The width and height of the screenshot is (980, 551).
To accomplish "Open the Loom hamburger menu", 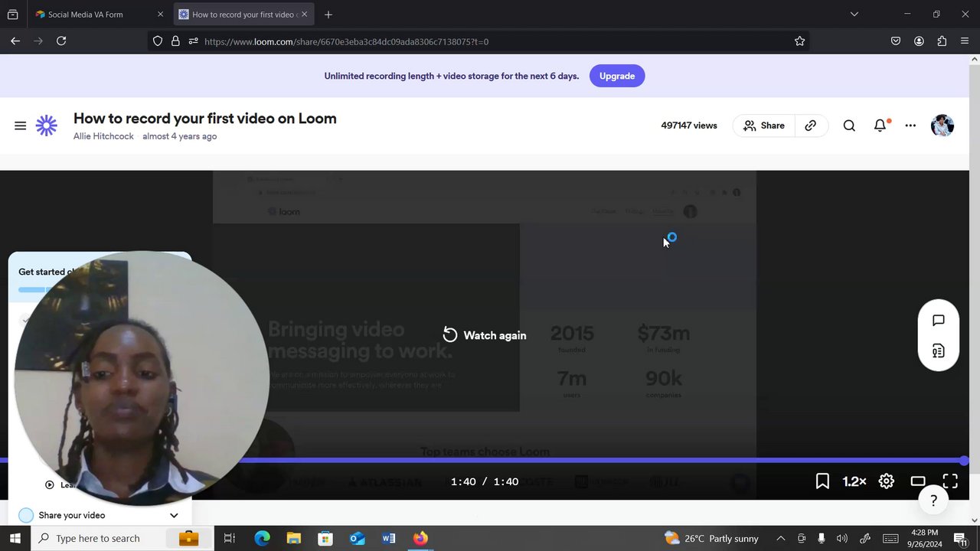I will click(x=21, y=126).
